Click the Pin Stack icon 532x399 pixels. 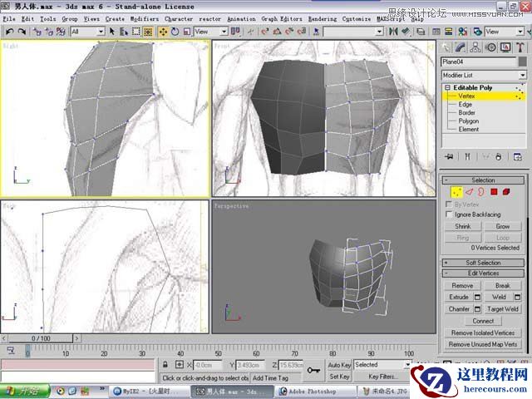tap(449, 156)
